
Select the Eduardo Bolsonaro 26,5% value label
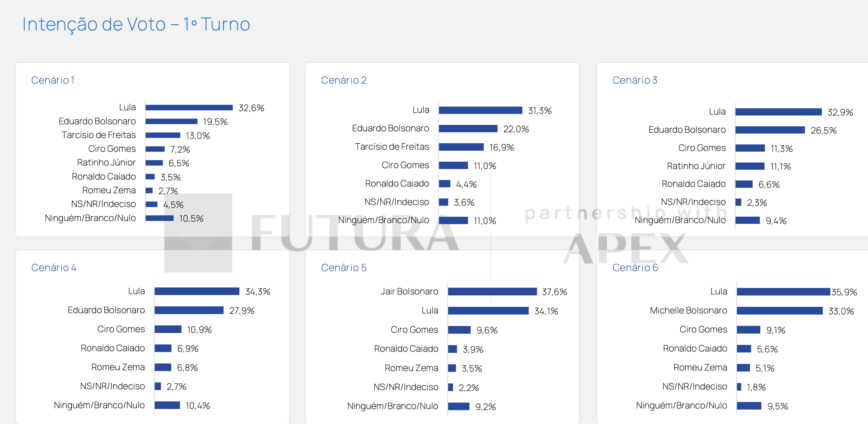click(x=823, y=130)
